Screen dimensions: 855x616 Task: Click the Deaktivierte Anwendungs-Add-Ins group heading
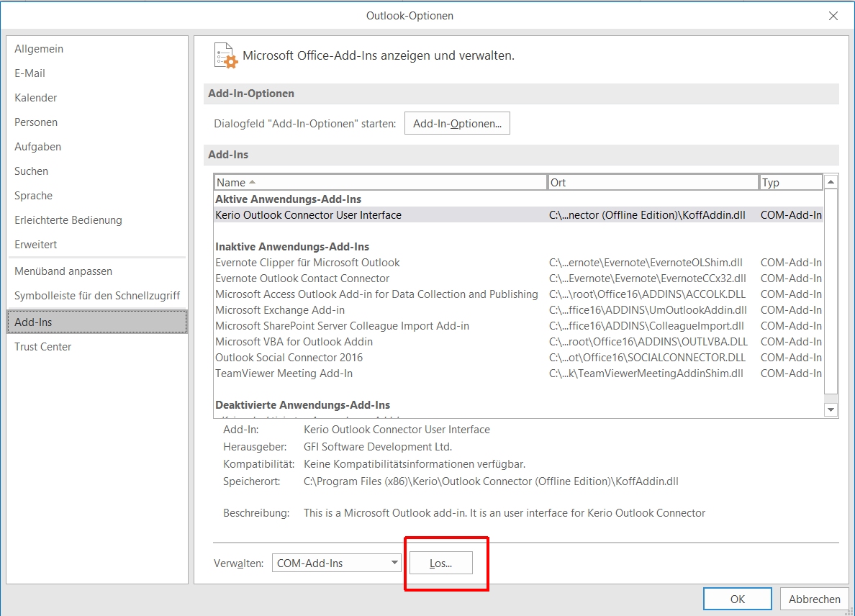(302, 405)
